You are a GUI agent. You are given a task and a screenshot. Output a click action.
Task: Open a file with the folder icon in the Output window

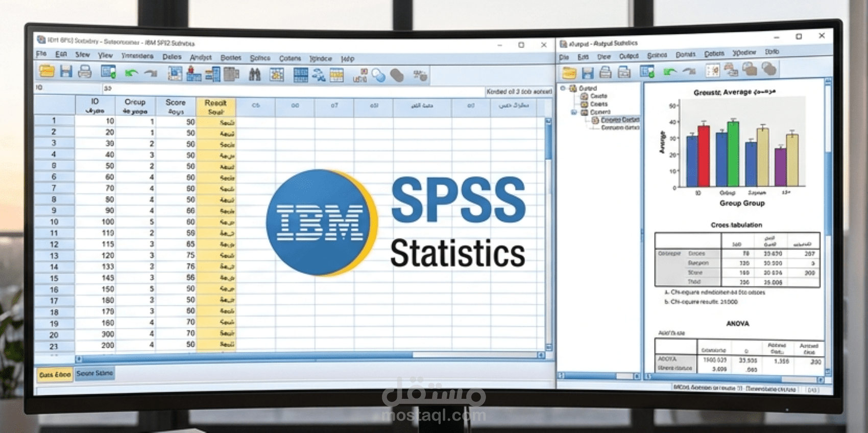click(569, 72)
